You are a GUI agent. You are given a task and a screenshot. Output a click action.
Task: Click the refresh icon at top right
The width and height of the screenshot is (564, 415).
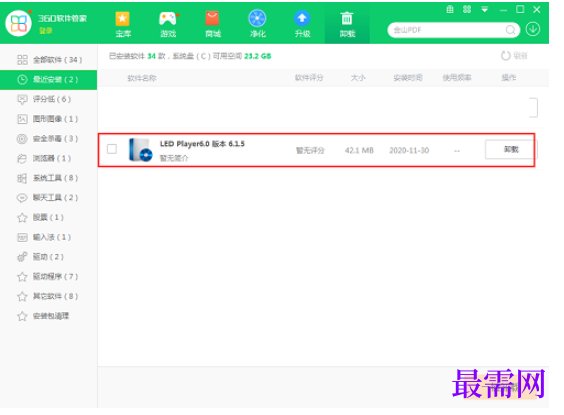[x=506, y=56]
